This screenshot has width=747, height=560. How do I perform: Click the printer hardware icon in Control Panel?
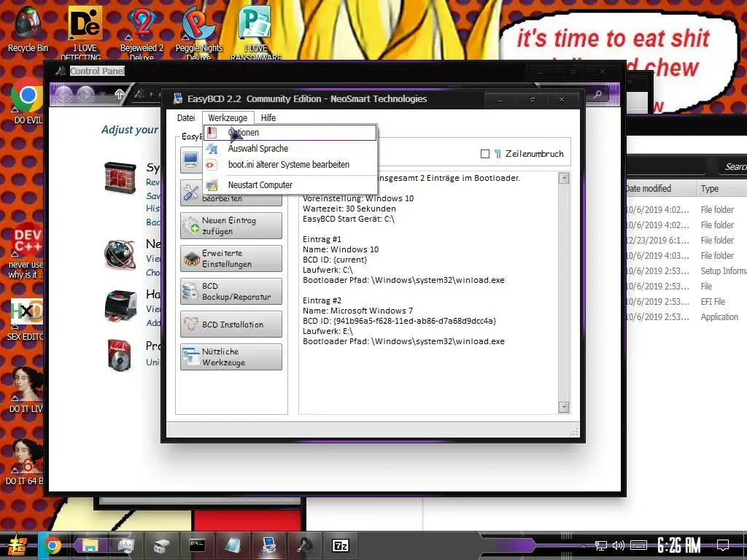120,306
